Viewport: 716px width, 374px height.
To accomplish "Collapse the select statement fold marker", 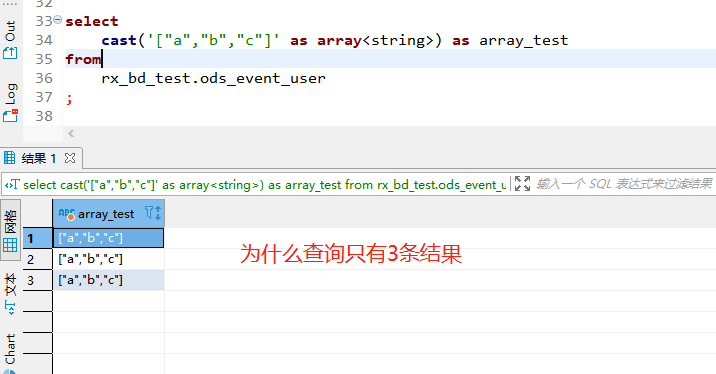I will click(x=58, y=19).
